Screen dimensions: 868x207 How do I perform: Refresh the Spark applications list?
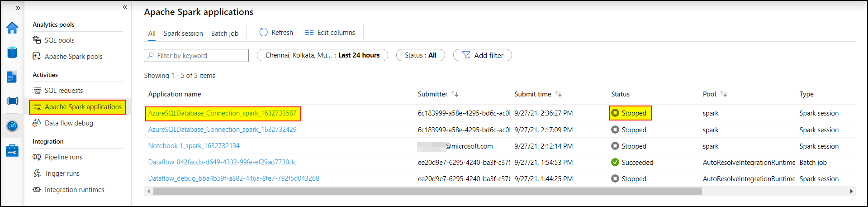[x=276, y=33]
